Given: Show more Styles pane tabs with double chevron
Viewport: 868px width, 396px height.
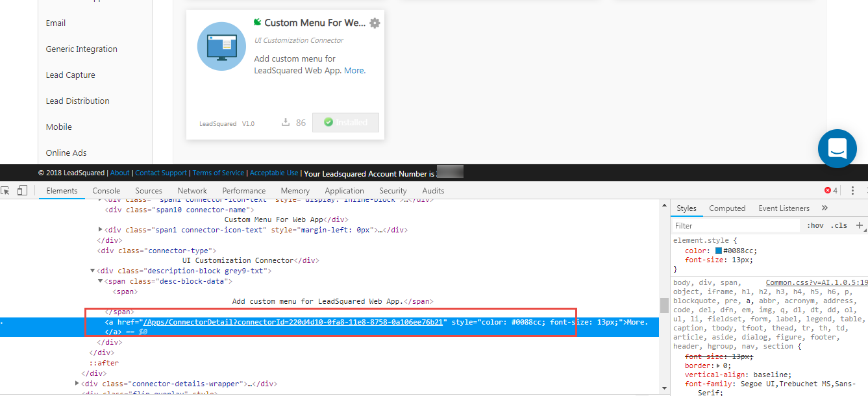Looking at the screenshot, I should pos(825,208).
